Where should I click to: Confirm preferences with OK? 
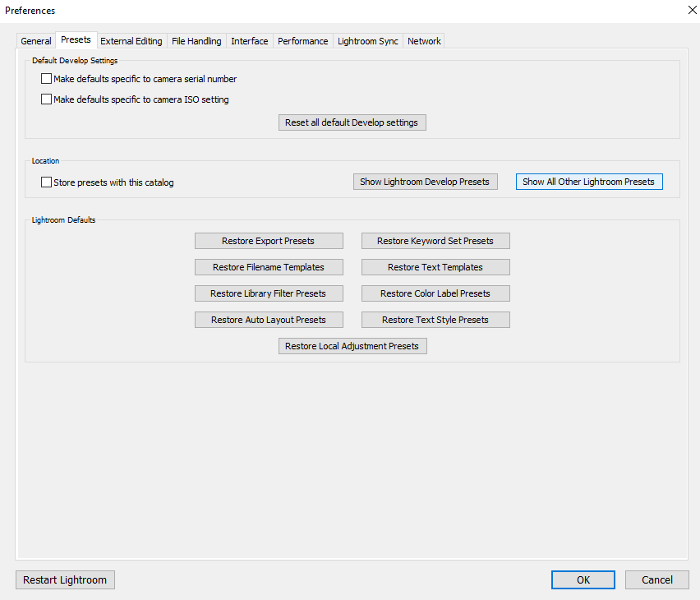583,580
